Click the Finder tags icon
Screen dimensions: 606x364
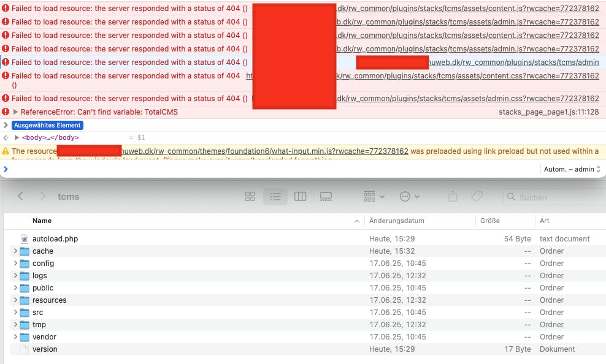click(x=477, y=197)
